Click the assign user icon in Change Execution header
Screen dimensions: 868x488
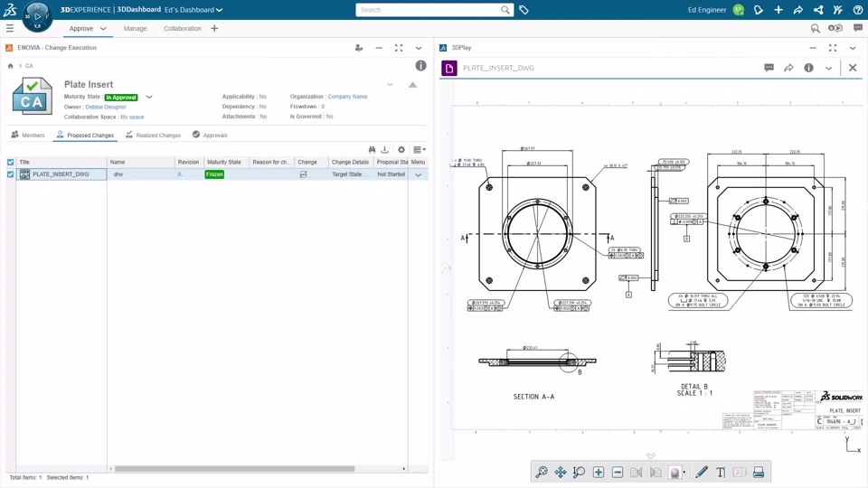click(359, 48)
